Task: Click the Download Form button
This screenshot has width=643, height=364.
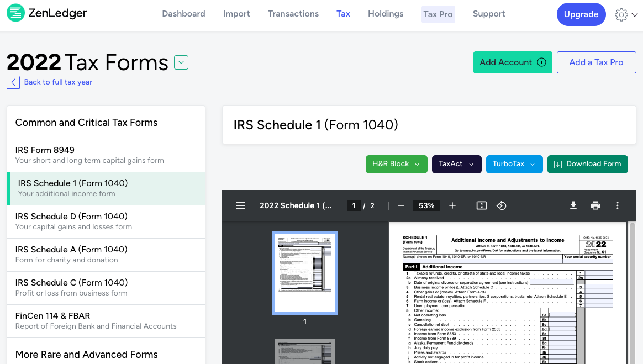Action: point(587,164)
